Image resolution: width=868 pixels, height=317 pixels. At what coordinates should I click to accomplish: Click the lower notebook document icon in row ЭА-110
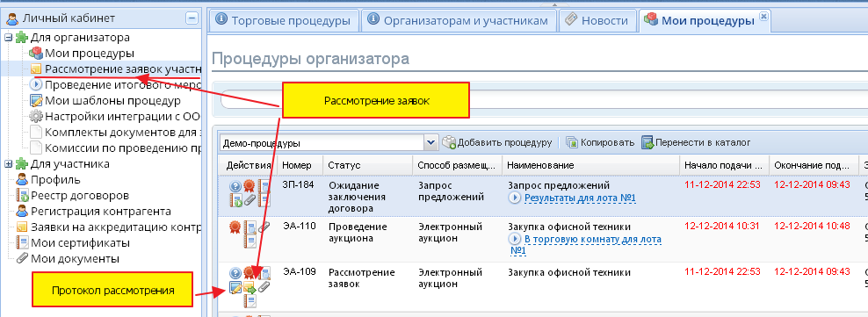coord(250,241)
